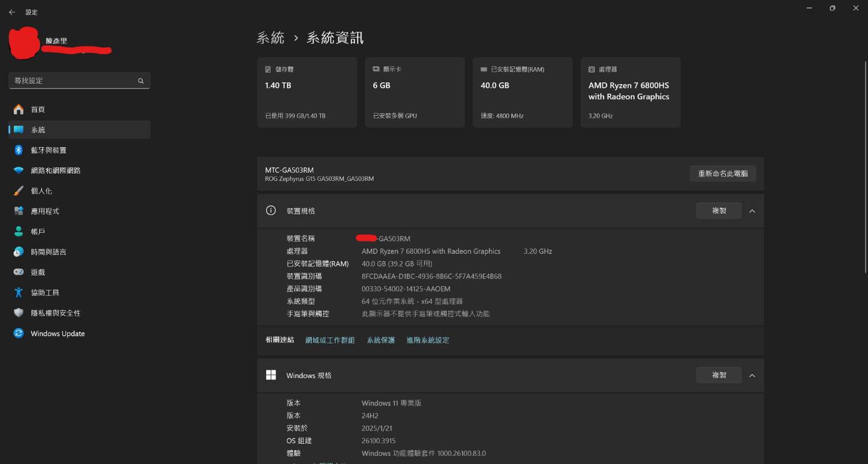Click the Bluetooth icon for 藍牙與裝置
The width and height of the screenshot is (868, 464).
click(19, 150)
